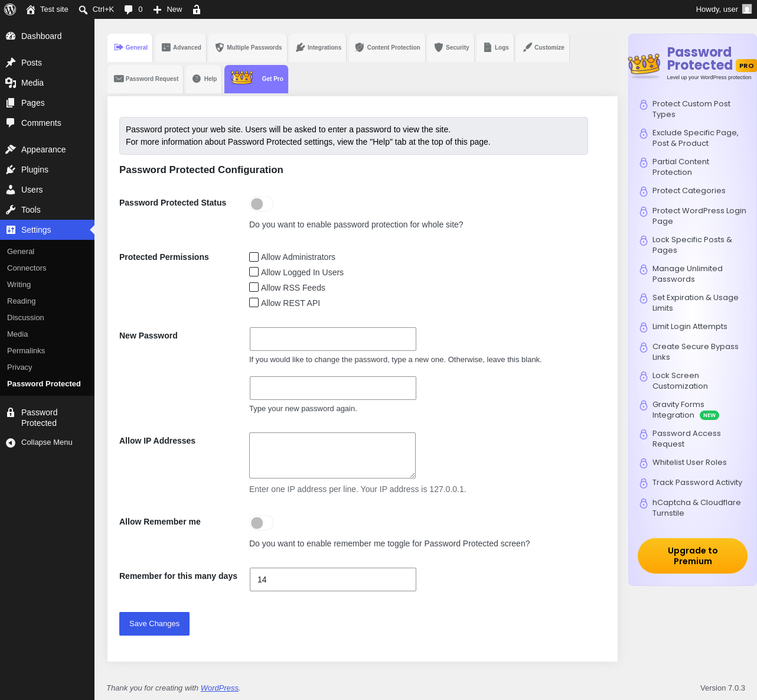Click the Logs document icon

tap(488, 47)
